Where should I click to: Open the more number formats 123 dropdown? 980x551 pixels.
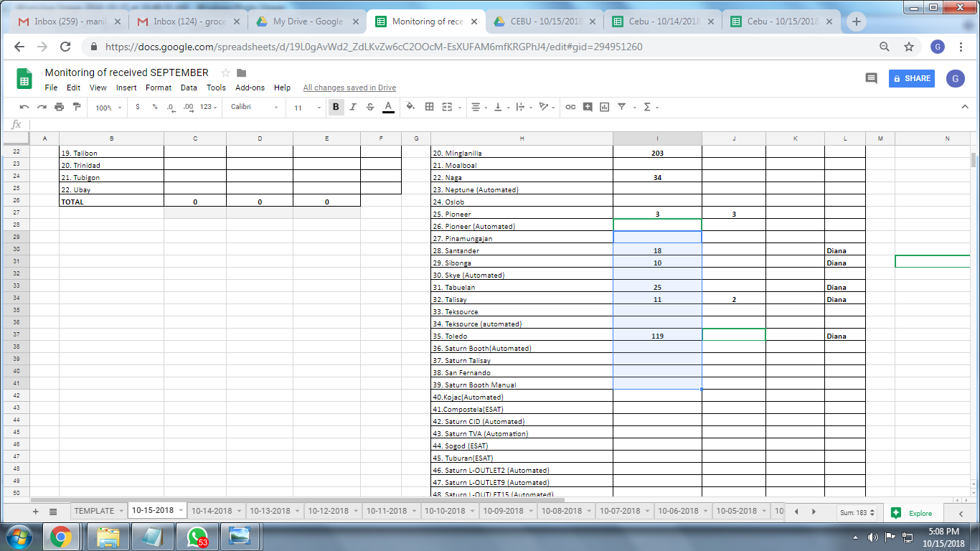pos(209,107)
